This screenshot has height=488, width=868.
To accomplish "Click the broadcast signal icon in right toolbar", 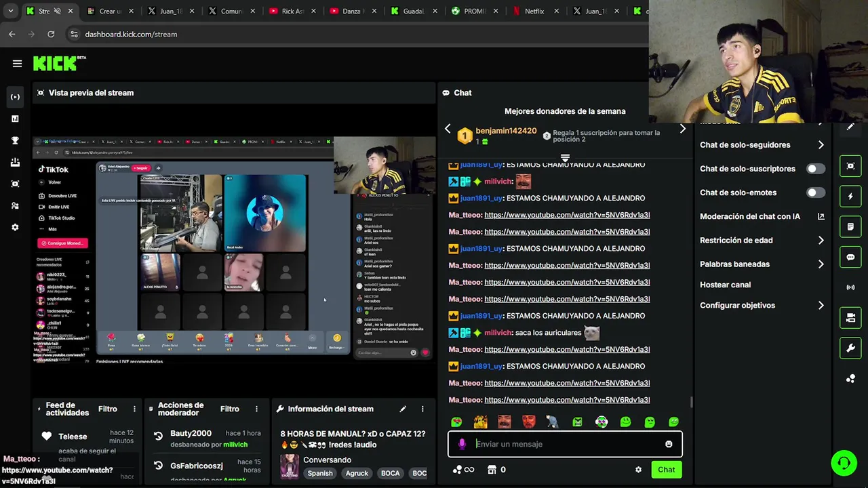I will (850, 287).
